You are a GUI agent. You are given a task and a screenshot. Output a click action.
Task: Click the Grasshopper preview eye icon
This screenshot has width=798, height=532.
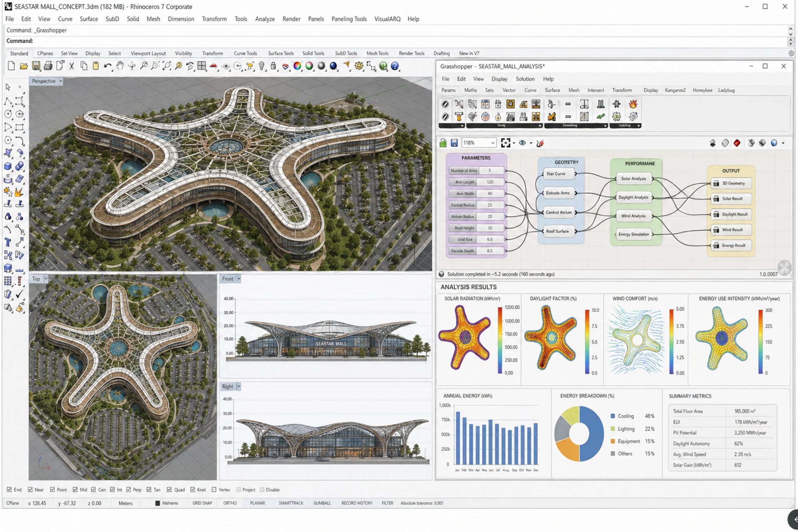522,143
